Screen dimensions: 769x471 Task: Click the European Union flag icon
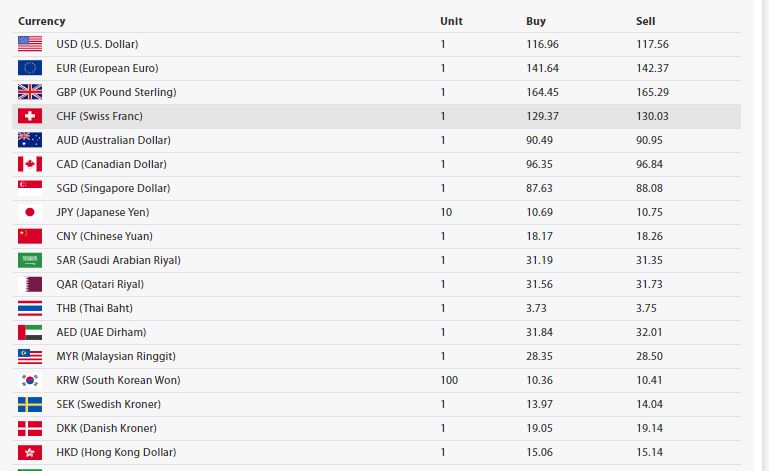click(x=30, y=68)
